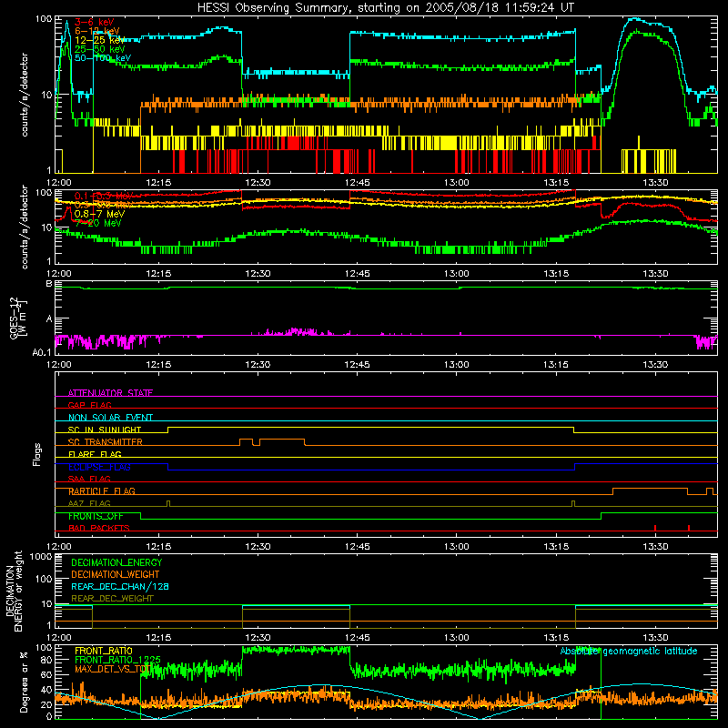Click the '50-100 keV' legend label
The height and width of the screenshot is (728, 728).
pyautogui.click(x=103, y=58)
